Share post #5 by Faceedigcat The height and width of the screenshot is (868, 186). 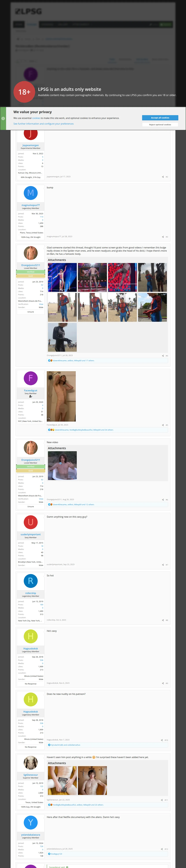[163, 425]
